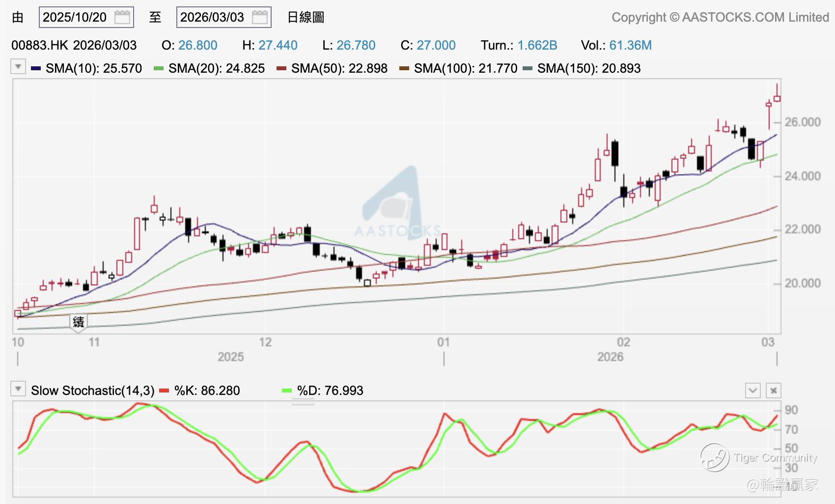Click the 26.000 price axis label
This screenshot has height=504, width=835.
[x=803, y=122]
